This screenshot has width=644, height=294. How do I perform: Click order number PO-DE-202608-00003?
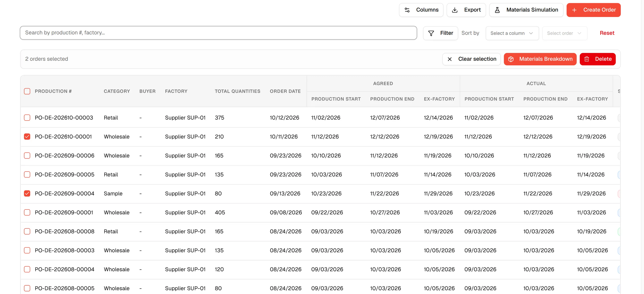[x=64, y=250]
